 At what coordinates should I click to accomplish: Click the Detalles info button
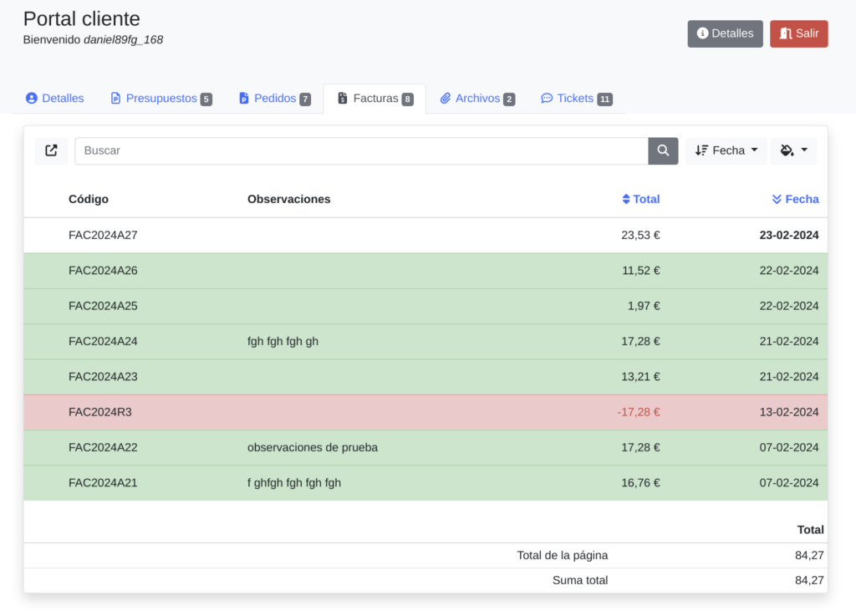pyautogui.click(x=725, y=33)
